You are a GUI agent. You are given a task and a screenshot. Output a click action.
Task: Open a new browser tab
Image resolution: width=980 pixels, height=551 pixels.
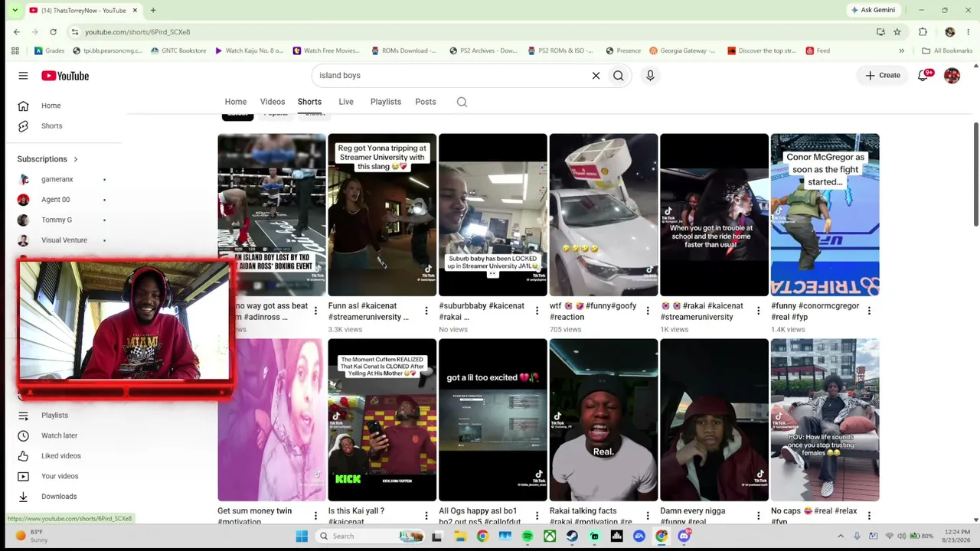point(153,10)
